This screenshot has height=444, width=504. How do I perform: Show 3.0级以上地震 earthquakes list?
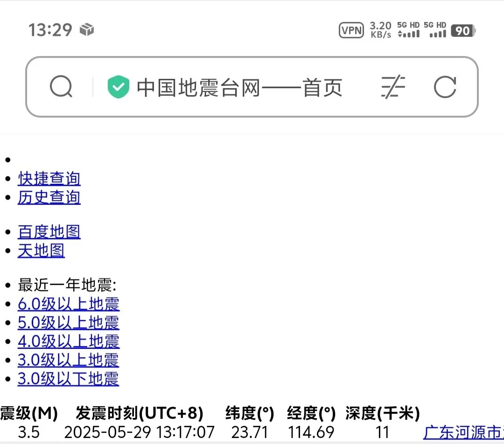click(69, 360)
